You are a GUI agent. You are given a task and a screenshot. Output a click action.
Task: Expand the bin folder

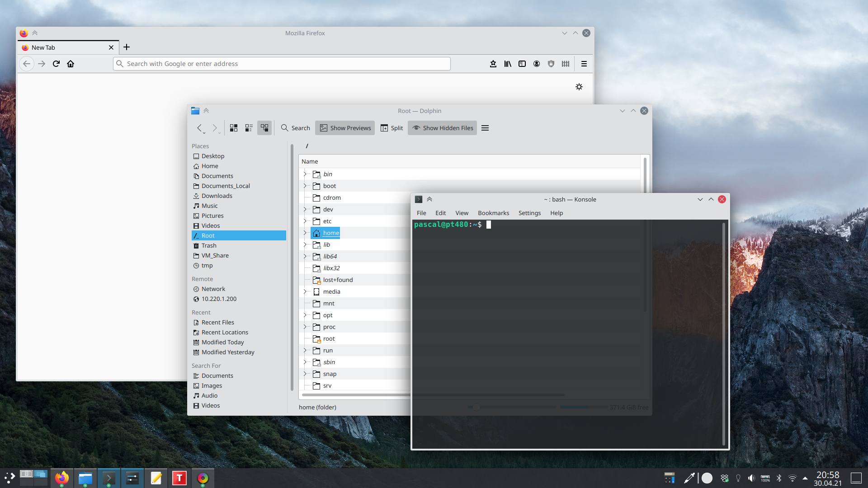[305, 174]
